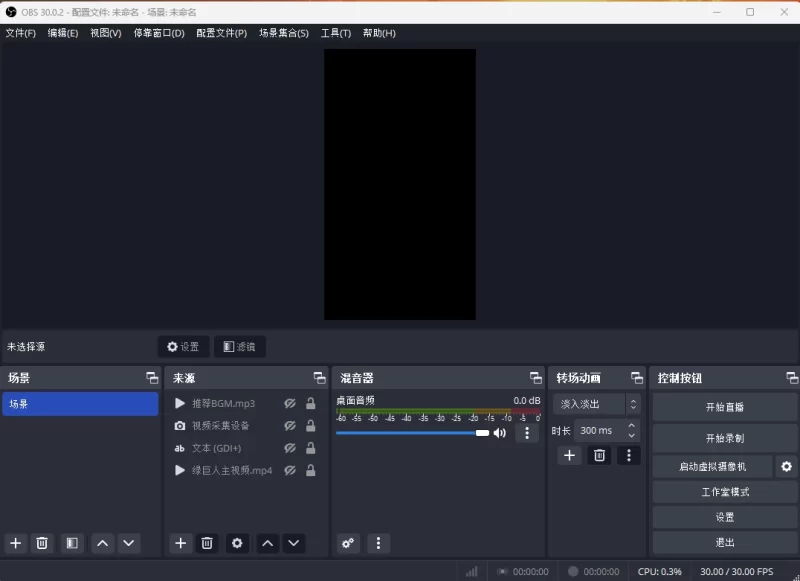
Task: Delete selected source using trash icon
Action: (x=207, y=543)
